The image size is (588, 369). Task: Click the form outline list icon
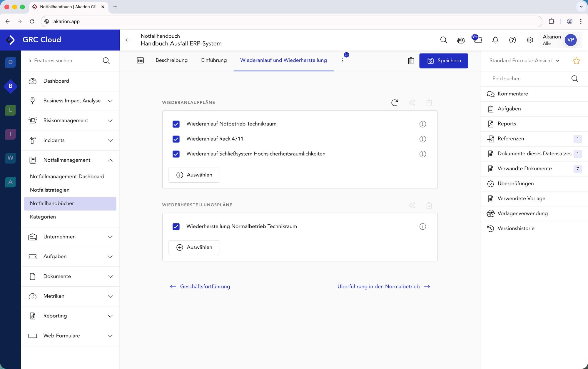(x=140, y=61)
